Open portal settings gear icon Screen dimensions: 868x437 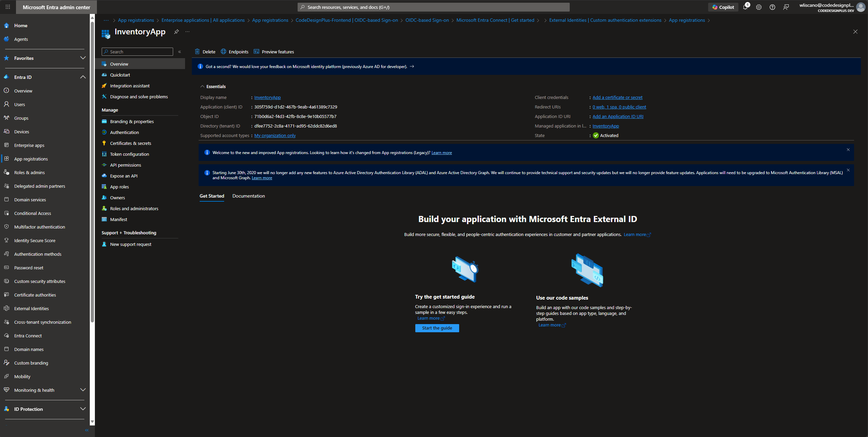click(x=759, y=7)
